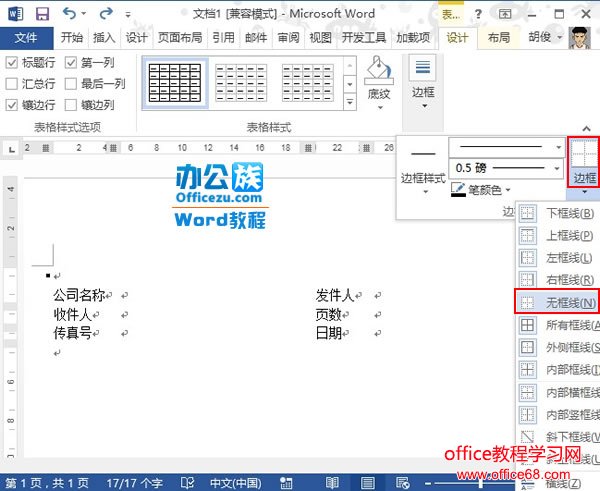Viewport: 600px width, 491px height.
Task: Open Word Help question mark icon
Action: 478,15
